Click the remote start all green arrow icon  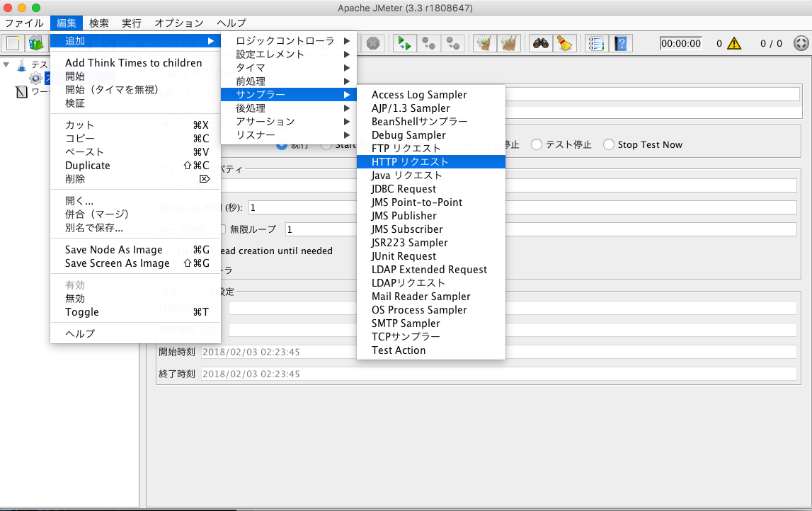click(404, 43)
